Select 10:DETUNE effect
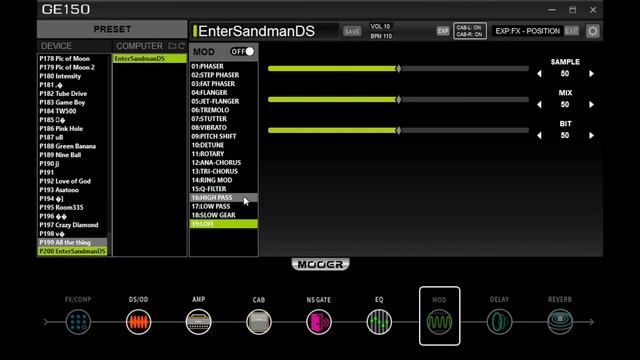This screenshot has width=640, height=360. 224,145
